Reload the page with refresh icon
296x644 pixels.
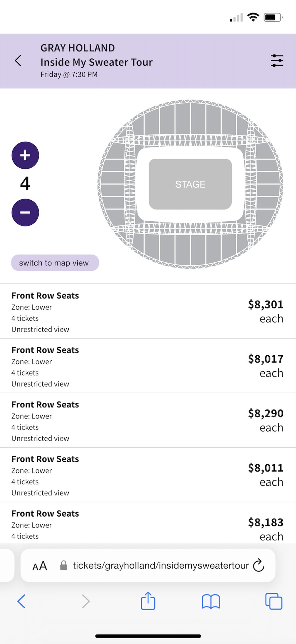(259, 565)
